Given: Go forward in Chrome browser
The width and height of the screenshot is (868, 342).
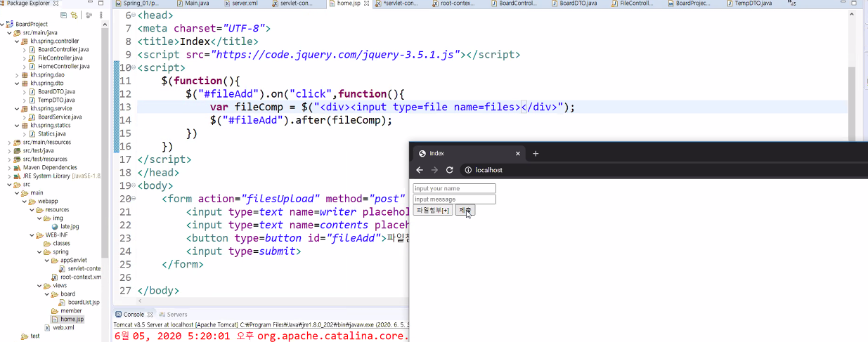Looking at the screenshot, I should (x=434, y=170).
